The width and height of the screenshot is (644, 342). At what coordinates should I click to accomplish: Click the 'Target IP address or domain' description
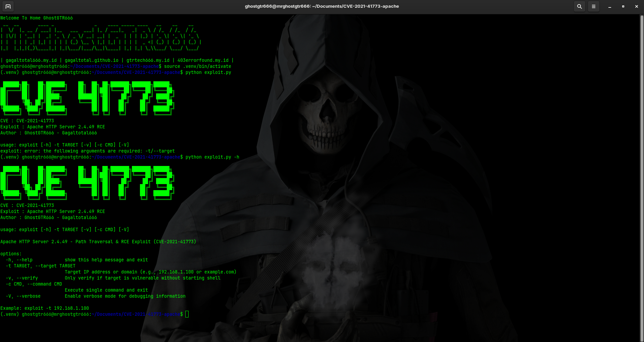tap(151, 272)
